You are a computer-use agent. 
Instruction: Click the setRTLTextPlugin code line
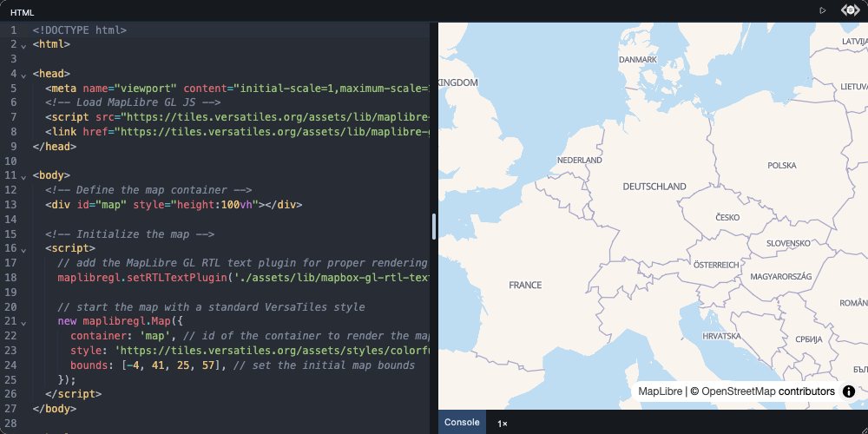[x=243, y=278]
